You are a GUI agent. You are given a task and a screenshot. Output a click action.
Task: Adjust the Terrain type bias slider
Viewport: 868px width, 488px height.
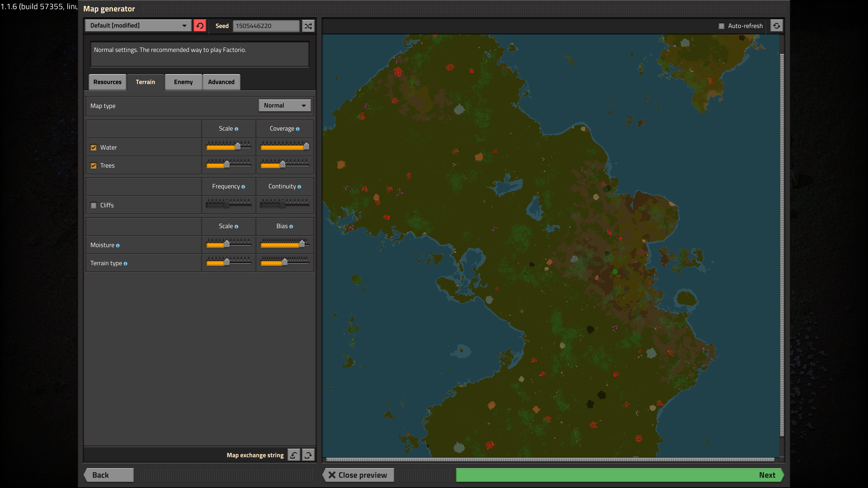point(285,262)
